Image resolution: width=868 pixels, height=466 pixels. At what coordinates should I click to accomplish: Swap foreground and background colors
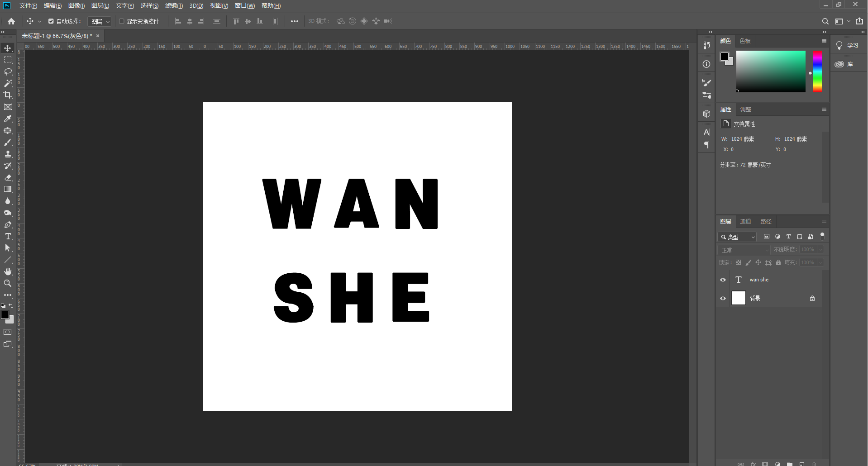pyautogui.click(x=11, y=306)
